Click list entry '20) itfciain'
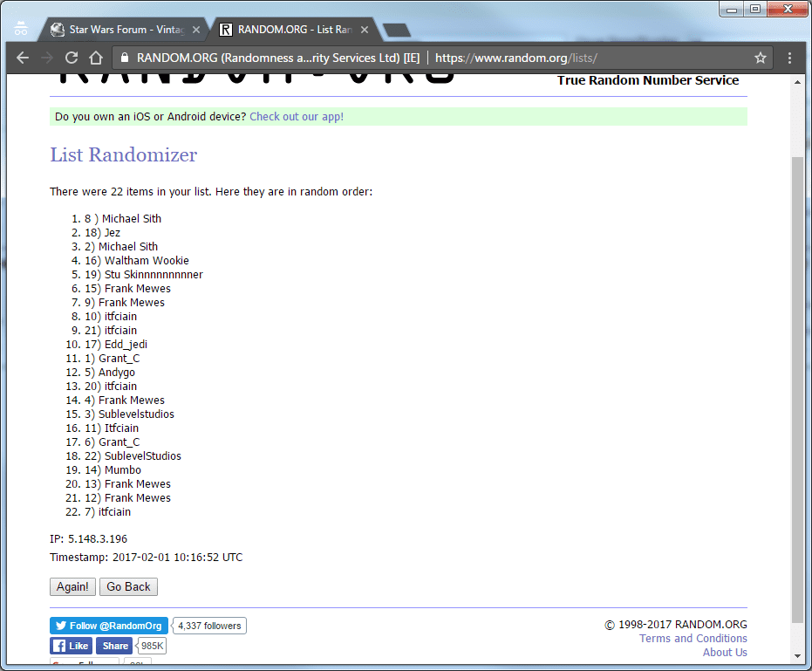This screenshot has width=812, height=671. pyautogui.click(x=111, y=387)
